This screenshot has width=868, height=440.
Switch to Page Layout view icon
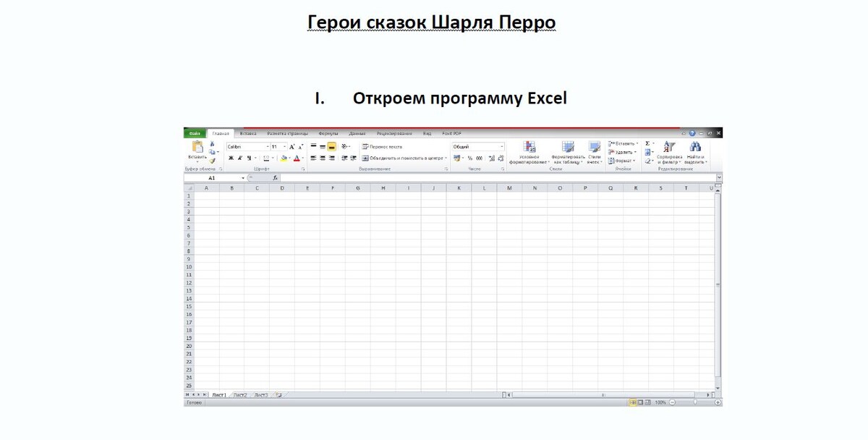pyautogui.click(x=639, y=402)
